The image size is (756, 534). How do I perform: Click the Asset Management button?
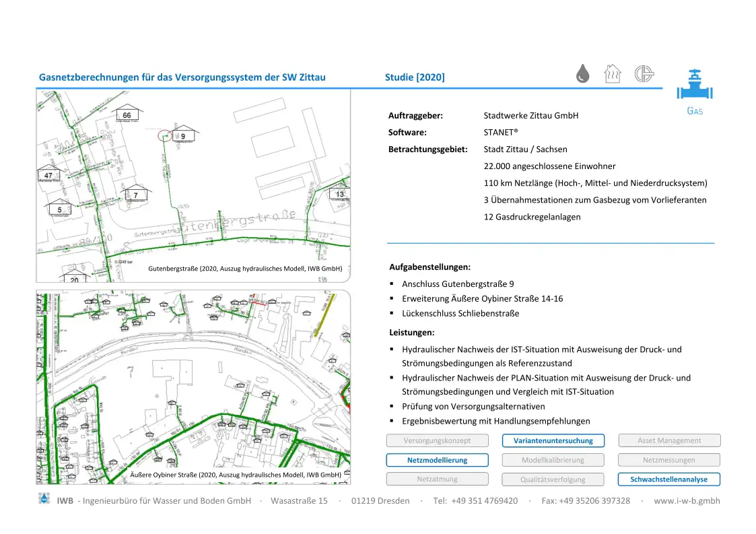coord(668,441)
